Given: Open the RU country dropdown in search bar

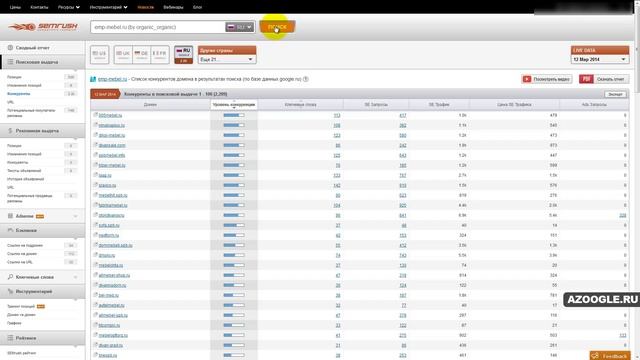Looking at the screenshot, I should click(240, 27).
